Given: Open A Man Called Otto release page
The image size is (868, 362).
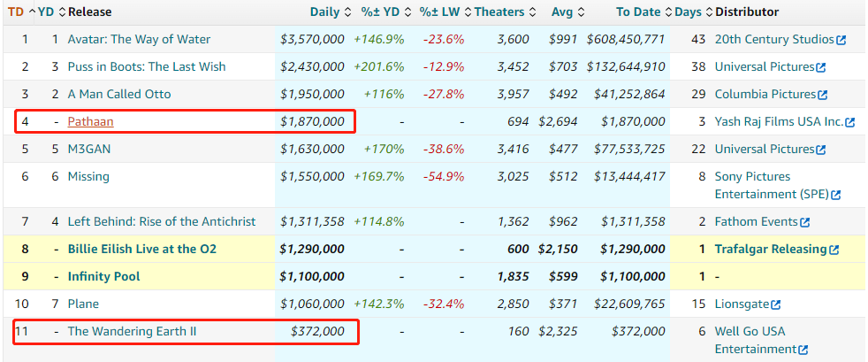Looking at the screenshot, I should click(x=119, y=94).
